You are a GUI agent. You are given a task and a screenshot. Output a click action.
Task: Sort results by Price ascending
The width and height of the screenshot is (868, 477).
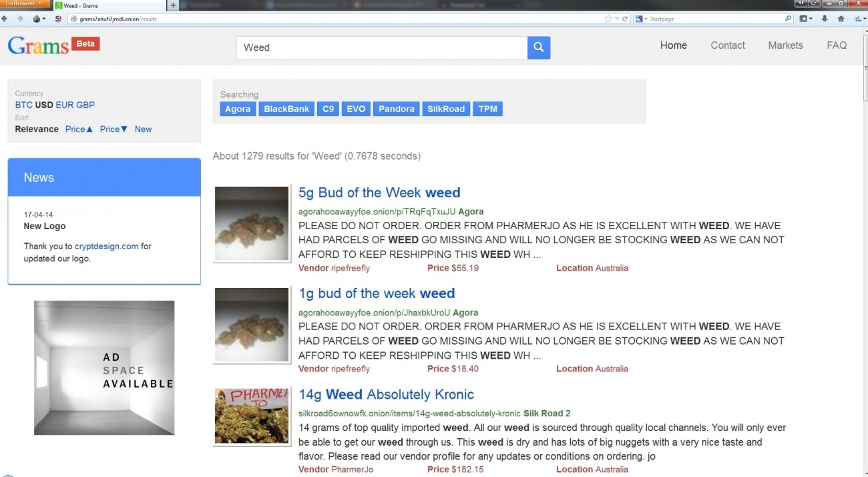coord(79,129)
